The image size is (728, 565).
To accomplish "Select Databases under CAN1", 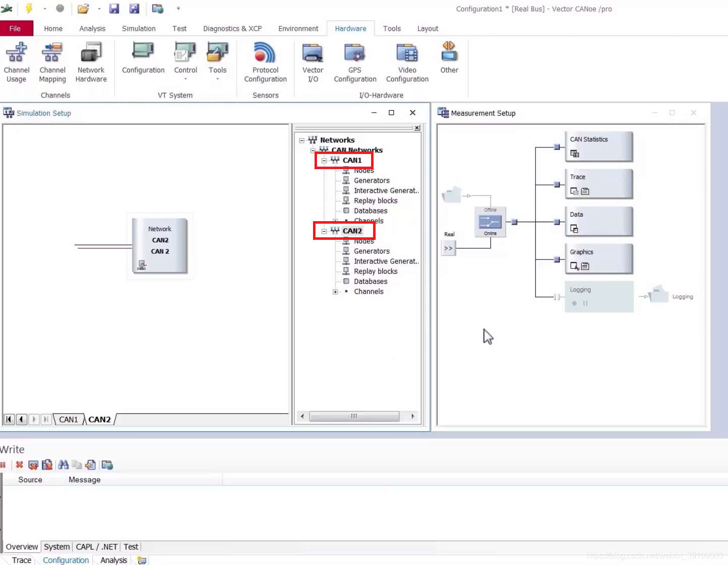I will [371, 211].
